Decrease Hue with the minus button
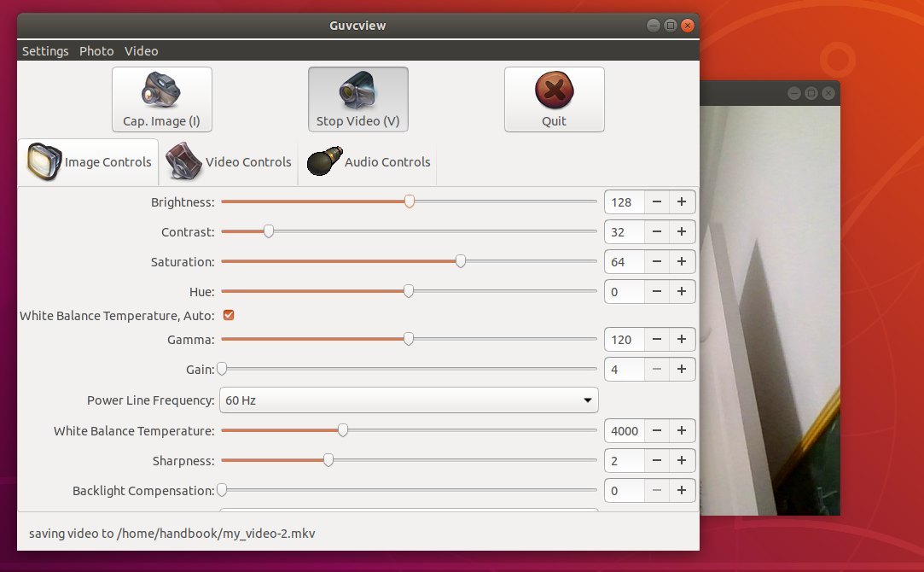This screenshot has width=924, height=572. click(656, 291)
